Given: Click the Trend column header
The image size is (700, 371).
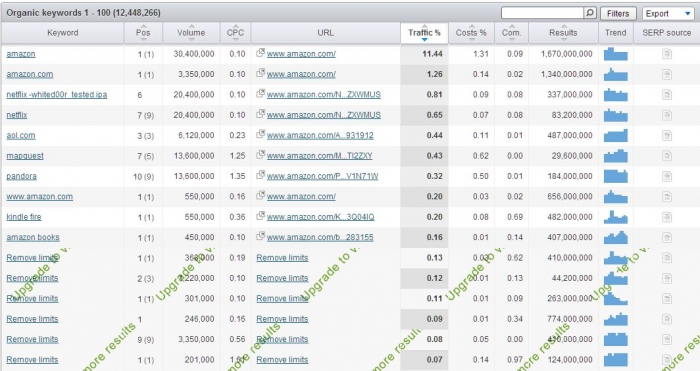Looking at the screenshot, I should 616,33.
